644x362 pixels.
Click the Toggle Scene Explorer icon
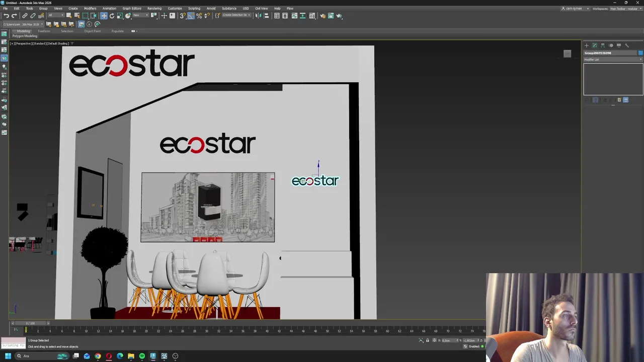(277, 16)
